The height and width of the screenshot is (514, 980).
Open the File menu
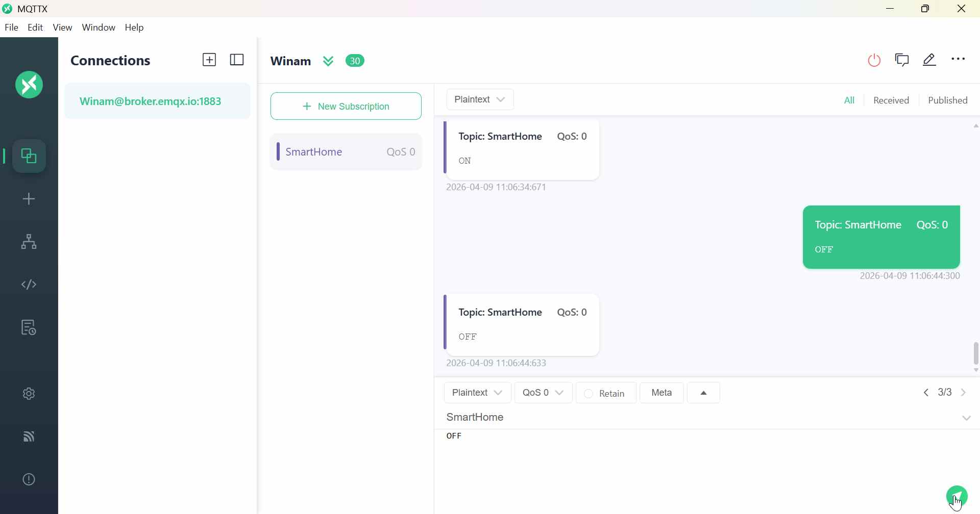[11, 28]
